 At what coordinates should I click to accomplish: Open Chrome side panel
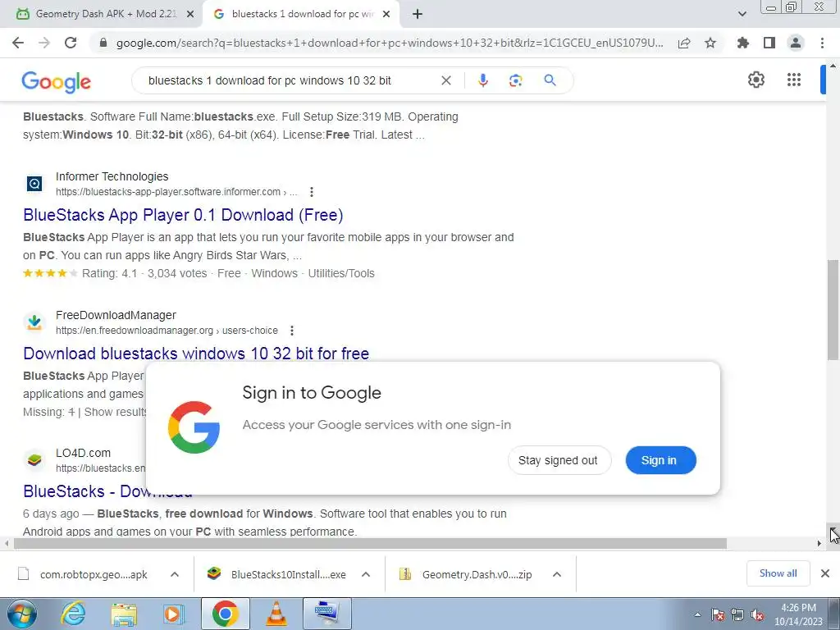tap(769, 43)
